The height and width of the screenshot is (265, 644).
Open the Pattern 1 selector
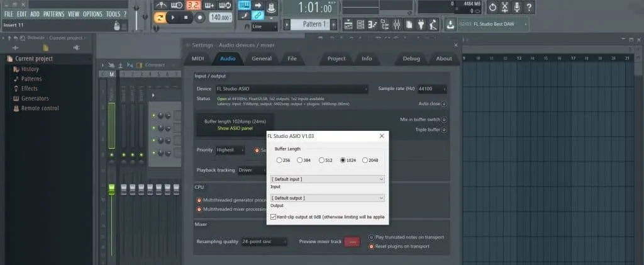(x=310, y=25)
